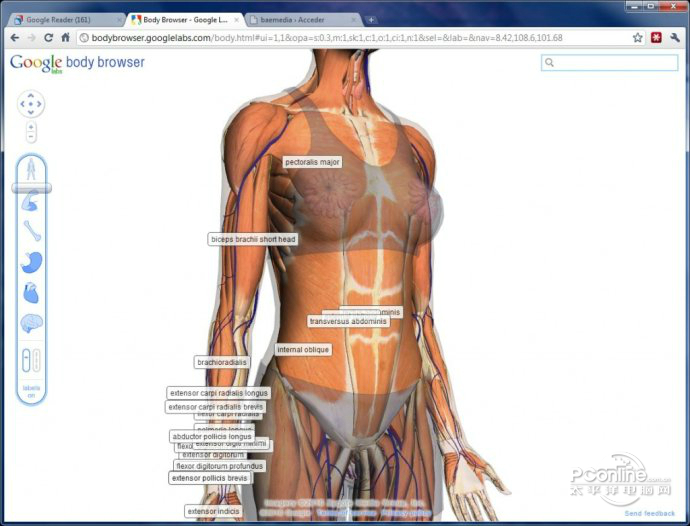
Task: Open the Privacy policy link
Action: coord(406,513)
